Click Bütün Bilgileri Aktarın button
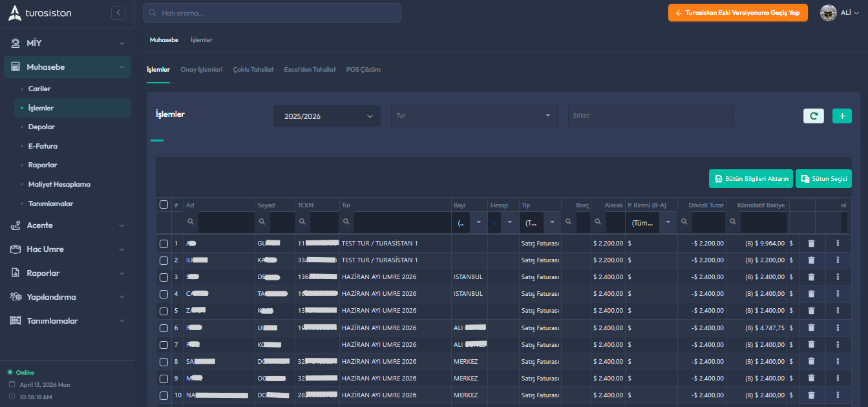Viewport: 868px width, 407px height. tap(750, 179)
